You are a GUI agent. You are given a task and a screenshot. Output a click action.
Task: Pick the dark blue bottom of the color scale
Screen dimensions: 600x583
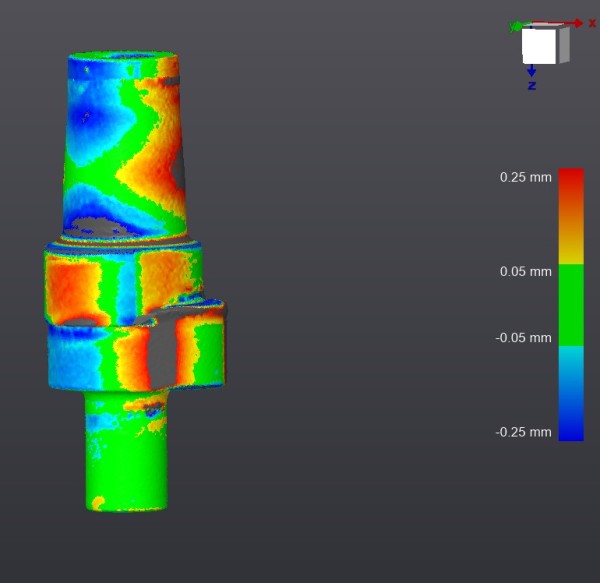pyautogui.click(x=571, y=430)
